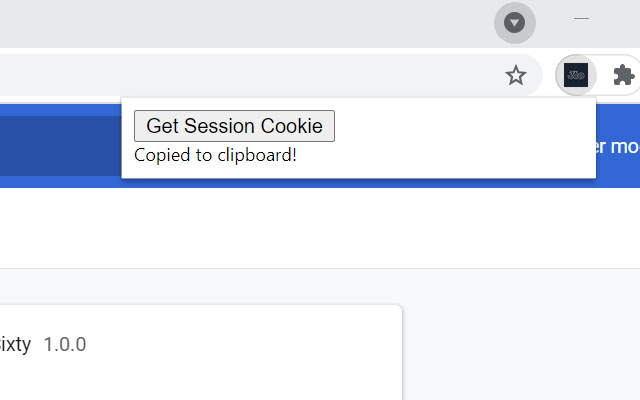Screen dimensions: 640x400
Task: Click the 'Copied to clipboard!' message text
Action: [x=215, y=155]
